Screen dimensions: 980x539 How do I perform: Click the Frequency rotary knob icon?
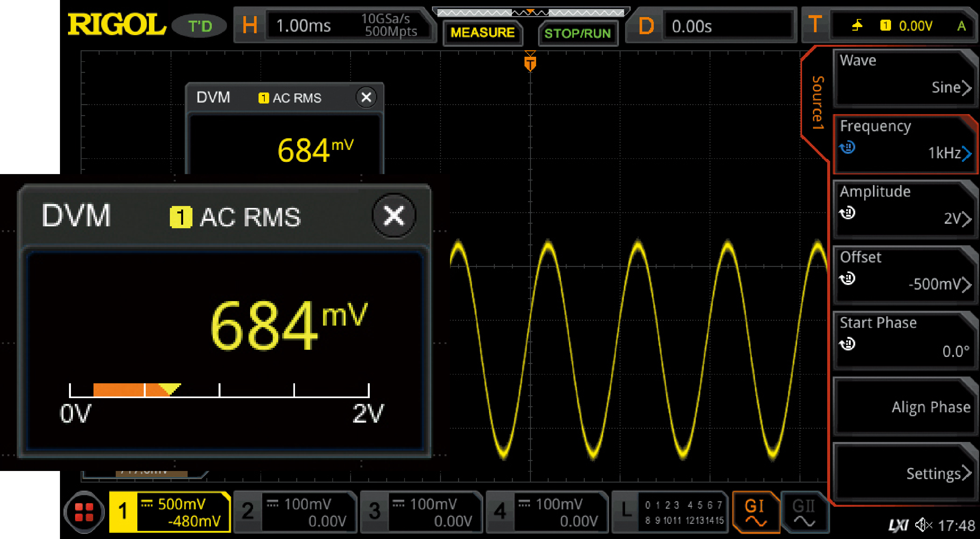[x=847, y=147]
